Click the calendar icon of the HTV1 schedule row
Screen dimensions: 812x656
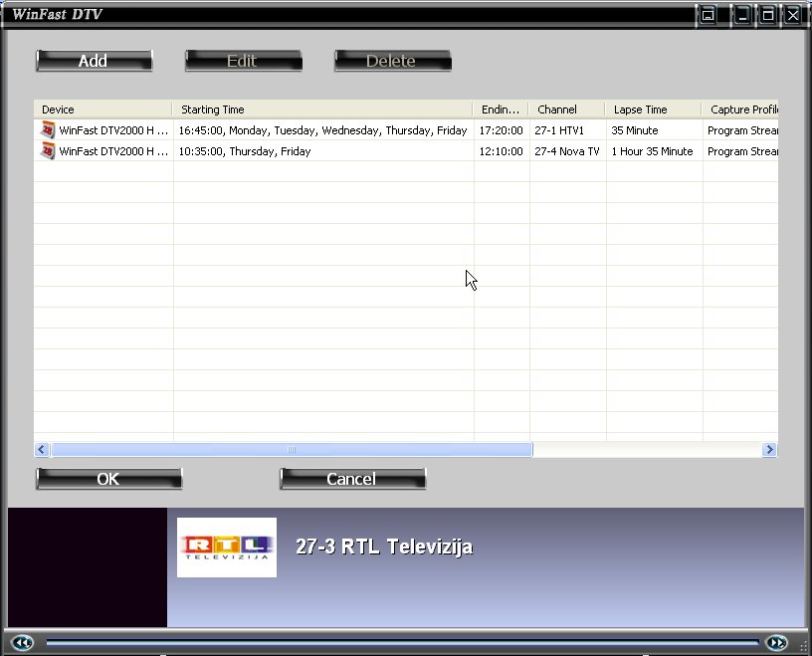coord(48,130)
